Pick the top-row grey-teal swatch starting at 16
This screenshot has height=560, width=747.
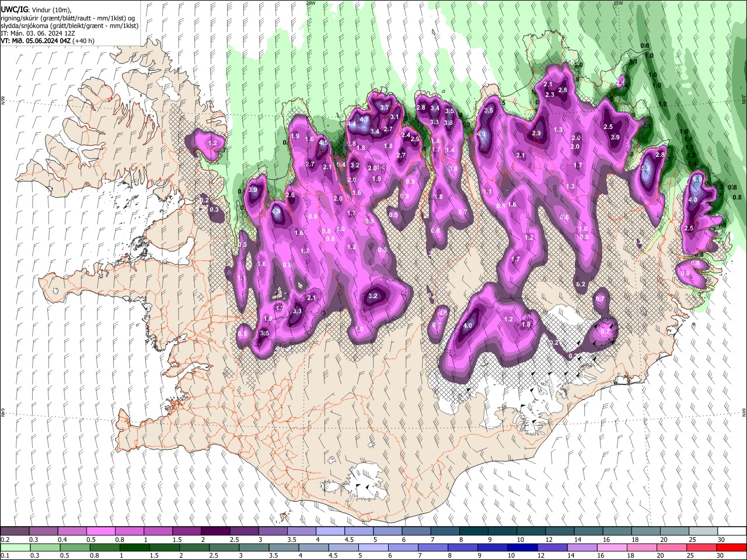tap(617, 531)
